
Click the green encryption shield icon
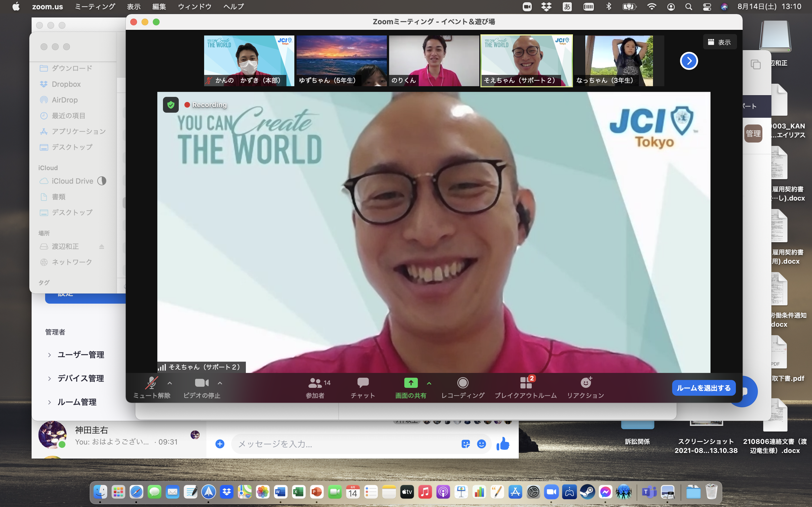tap(171, 105)
